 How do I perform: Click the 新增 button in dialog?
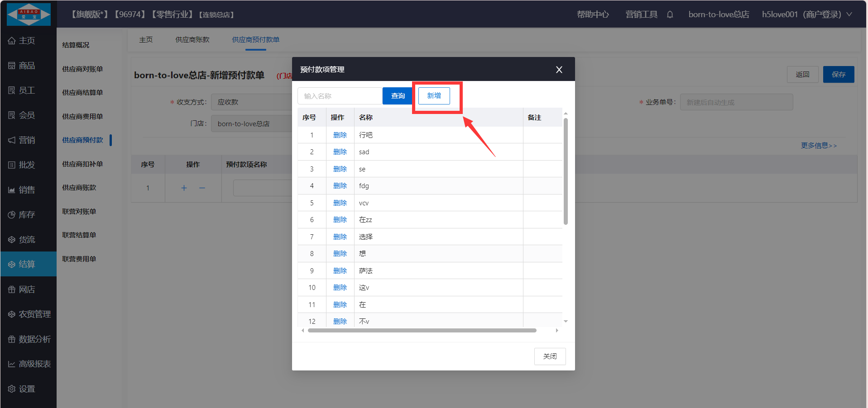(x=434, y=96)
